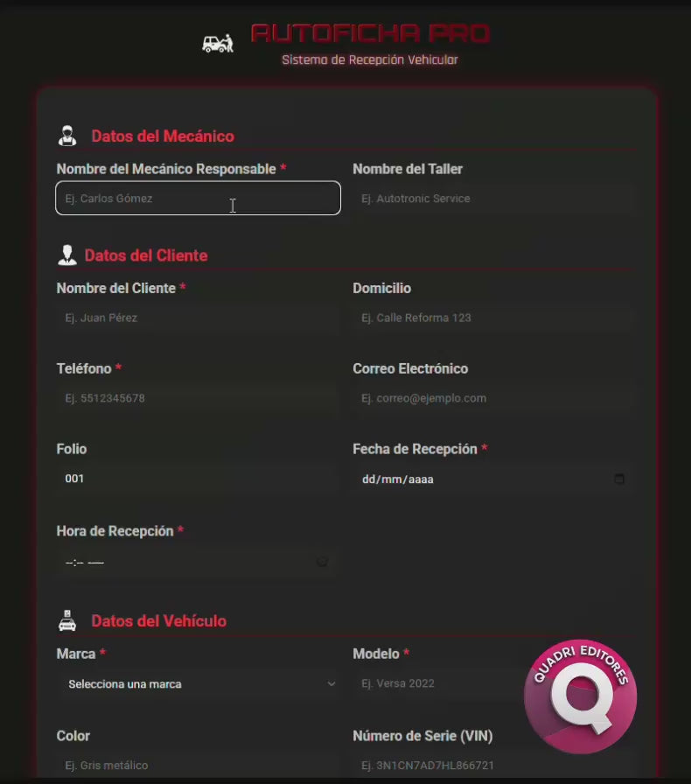Image resolution: width=691 pixels, height=784 pixels.
Task: Click the Datos del Mecánico heading
Action: [163, 136]
